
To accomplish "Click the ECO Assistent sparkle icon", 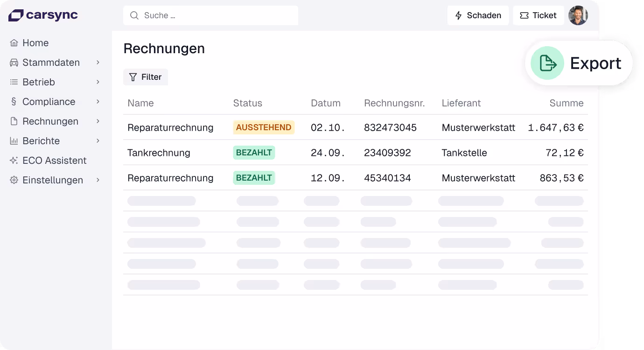I will pos(14,161).
